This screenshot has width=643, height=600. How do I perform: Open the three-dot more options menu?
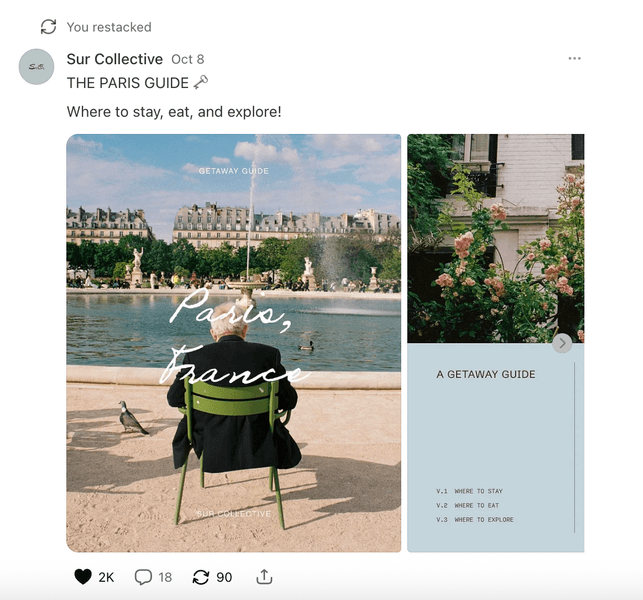pos(575,58)
